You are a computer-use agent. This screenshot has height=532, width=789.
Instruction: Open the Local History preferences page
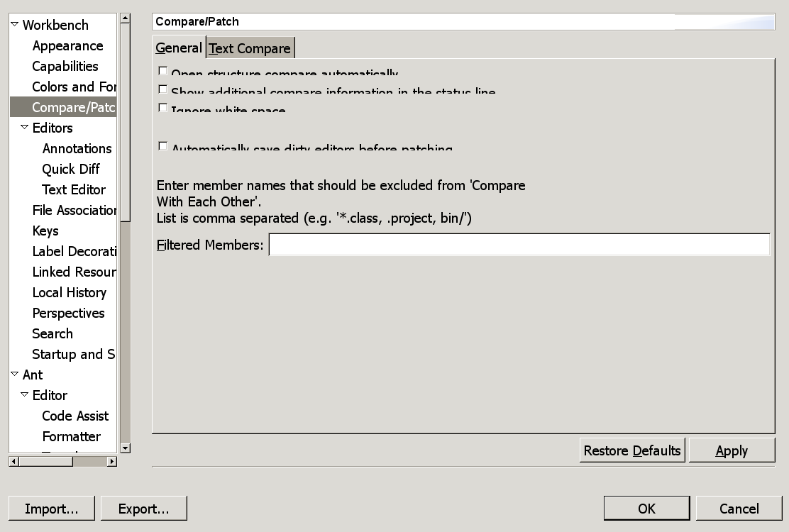click(x=69, y=292)
